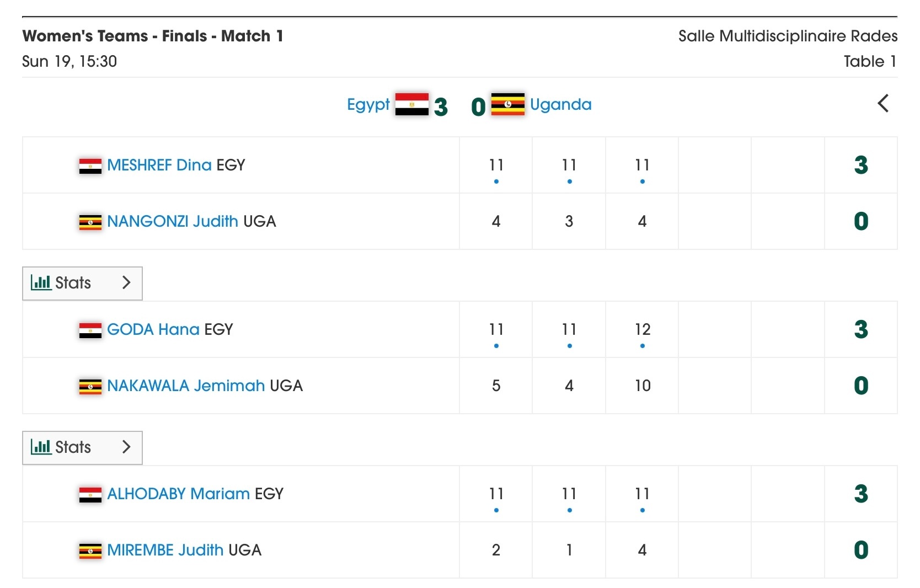Click the flag beside NAKAWALA Jemimah

click(90, 386)
